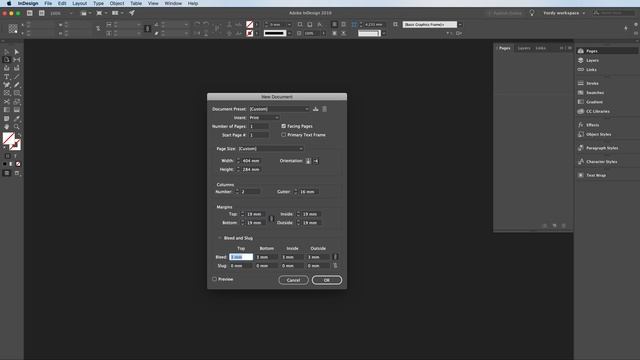The width and height of the screenshot is (640, 360).
Task: Select the Eyedropper tool
Action: tap(16, 118)
